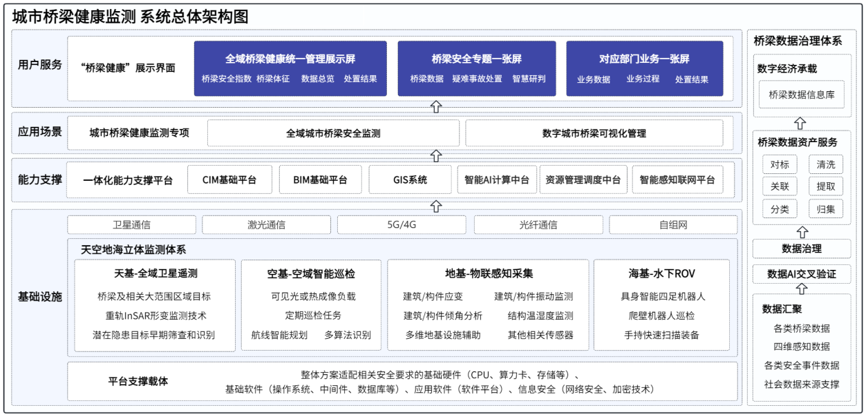Select the 基础设施 layer label
868x419 pixels.
pos(40,297)
